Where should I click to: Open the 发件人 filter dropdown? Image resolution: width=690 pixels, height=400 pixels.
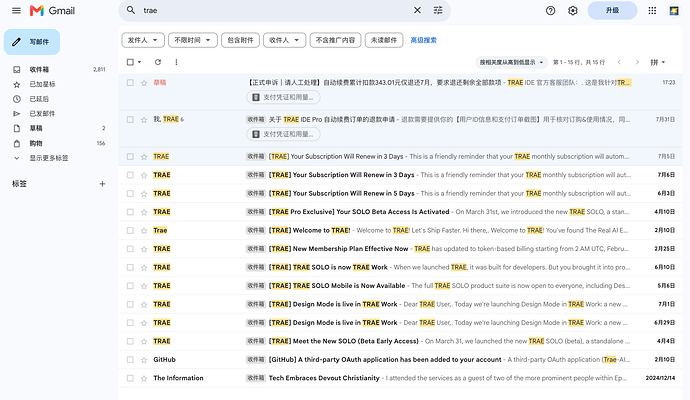(x=143, y=40)
